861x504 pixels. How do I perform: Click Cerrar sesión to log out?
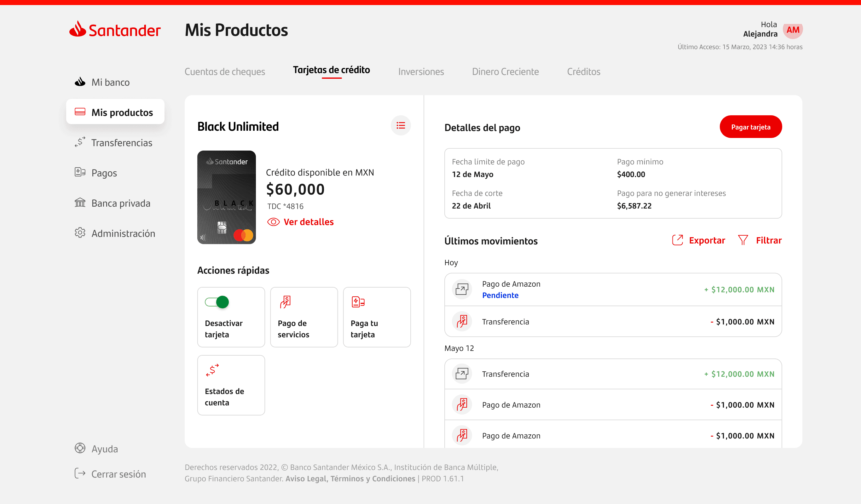pos(118,474)
